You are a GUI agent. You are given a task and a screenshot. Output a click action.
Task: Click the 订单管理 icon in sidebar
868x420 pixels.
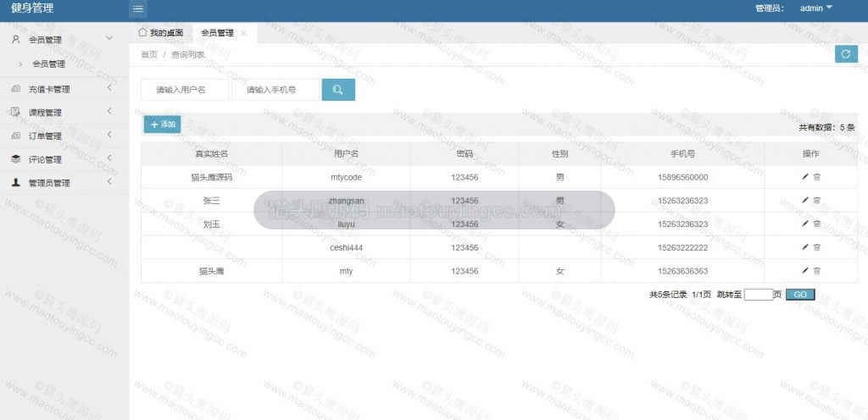click(x=16, y=136)
